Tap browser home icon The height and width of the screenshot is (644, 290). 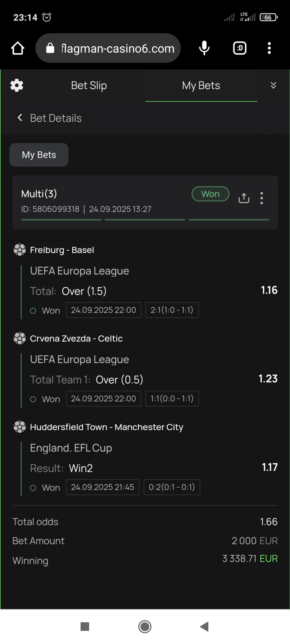pyautogui.click(x=18, y=48)
